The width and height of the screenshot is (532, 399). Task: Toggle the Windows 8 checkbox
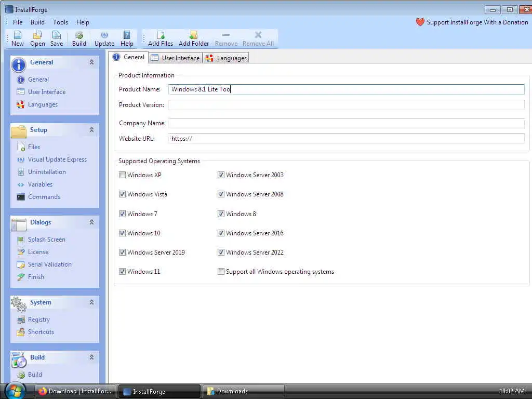pyautogui.click(x=221, y=214)
